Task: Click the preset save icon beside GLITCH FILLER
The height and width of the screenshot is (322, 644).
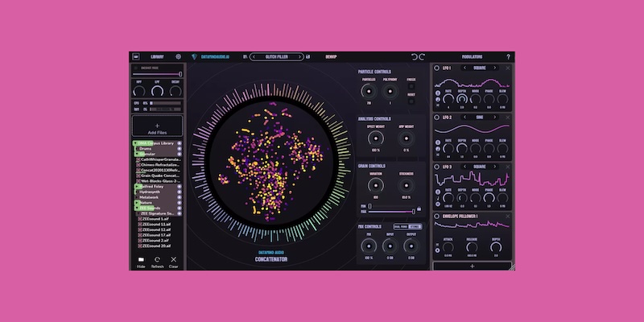Action: click(308, 56)
